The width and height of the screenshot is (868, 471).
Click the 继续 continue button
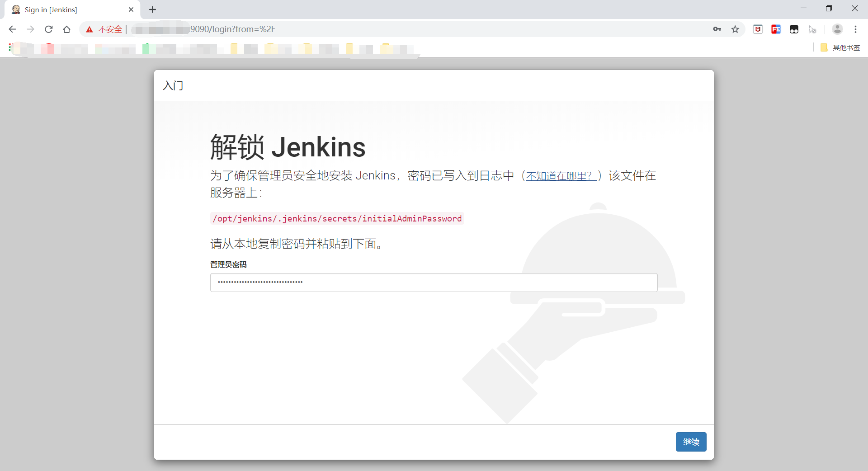(691, 442)
